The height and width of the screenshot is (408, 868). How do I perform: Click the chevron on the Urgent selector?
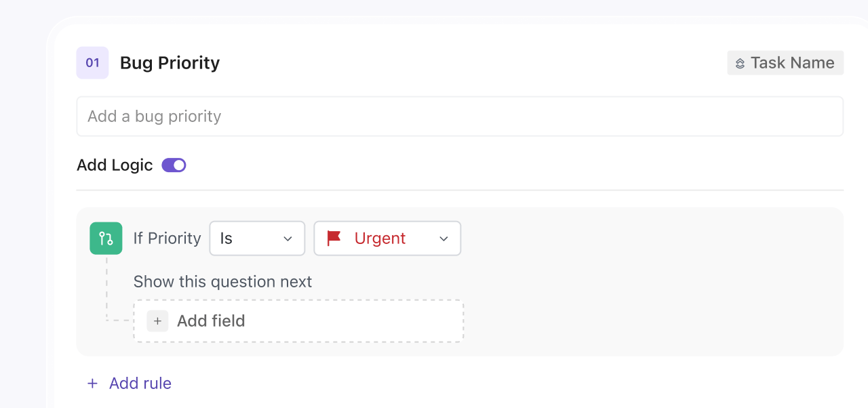coord(443,238)
